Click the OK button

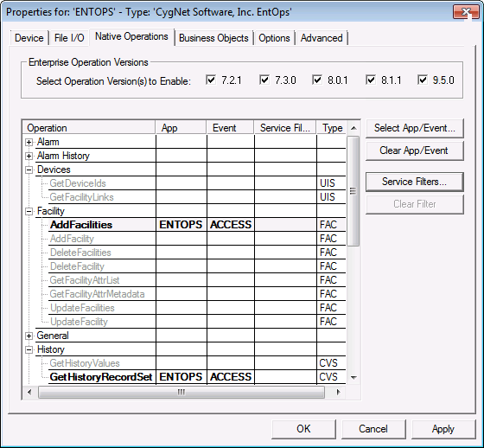coord(303,429)
